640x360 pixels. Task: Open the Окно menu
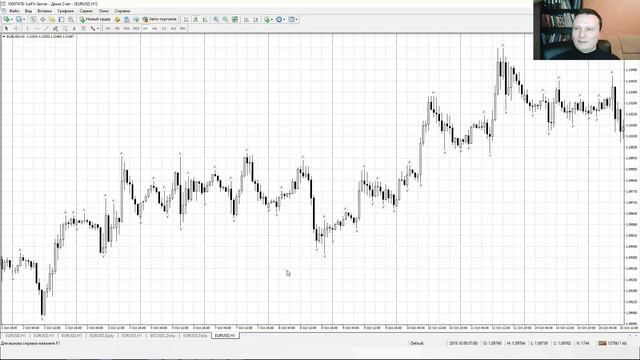pyautogui.click(x=104, y=11)
